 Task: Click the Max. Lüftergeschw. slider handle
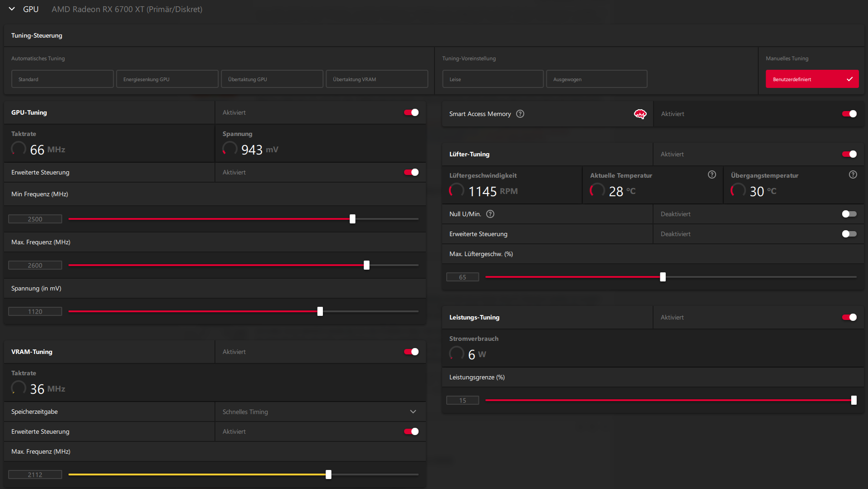[x=663, y=277]
